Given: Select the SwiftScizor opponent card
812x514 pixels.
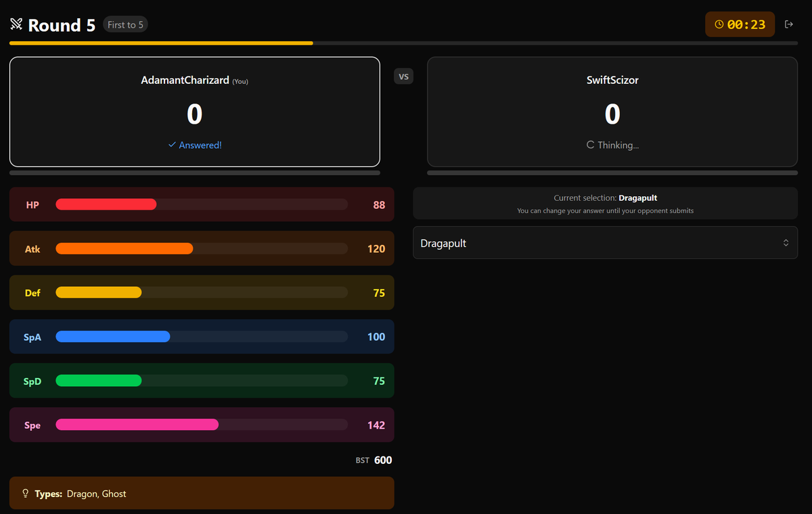Looking at the screenshot, I should click(x=612, y=112).
